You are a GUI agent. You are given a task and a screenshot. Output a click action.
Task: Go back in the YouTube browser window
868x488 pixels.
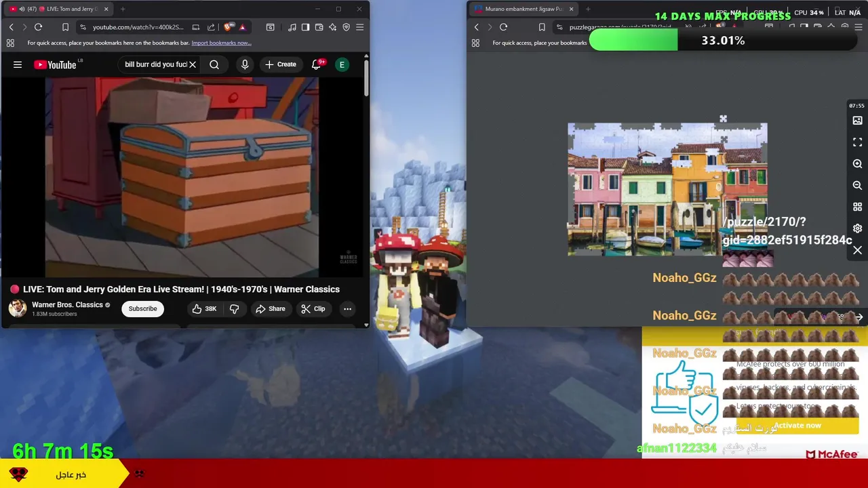click(x=11, y=27)
